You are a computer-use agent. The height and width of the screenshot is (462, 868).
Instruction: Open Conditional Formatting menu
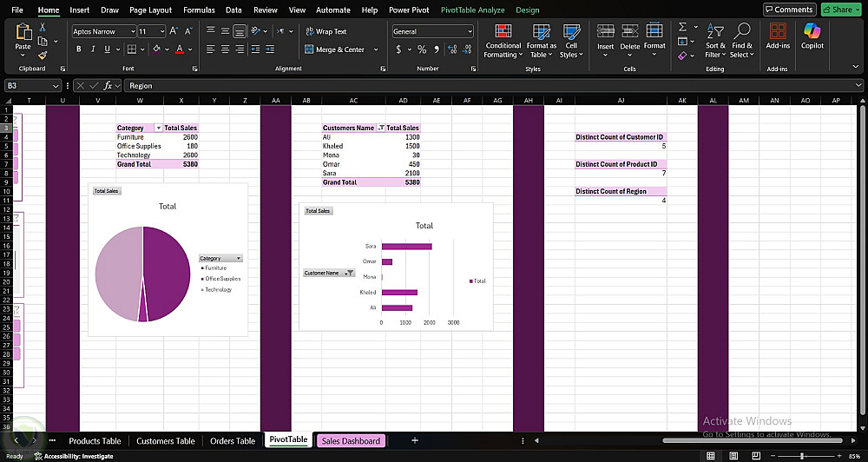(x=503, y=42)
